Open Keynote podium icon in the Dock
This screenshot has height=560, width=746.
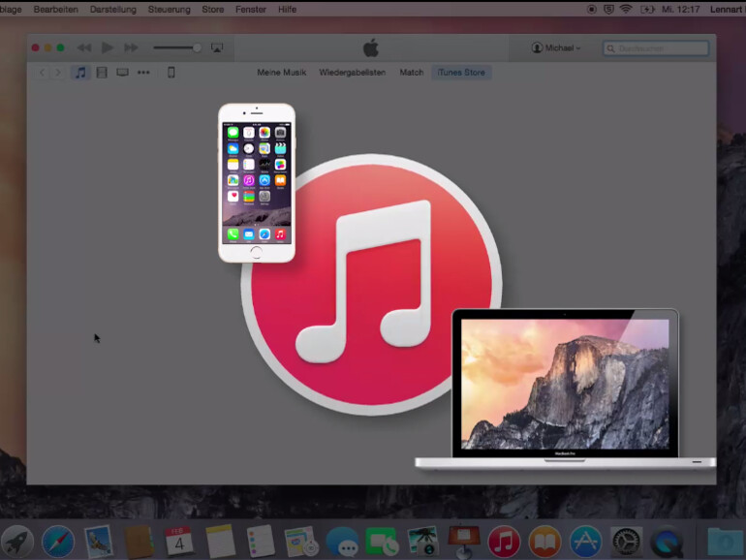(x=463, y=542)
